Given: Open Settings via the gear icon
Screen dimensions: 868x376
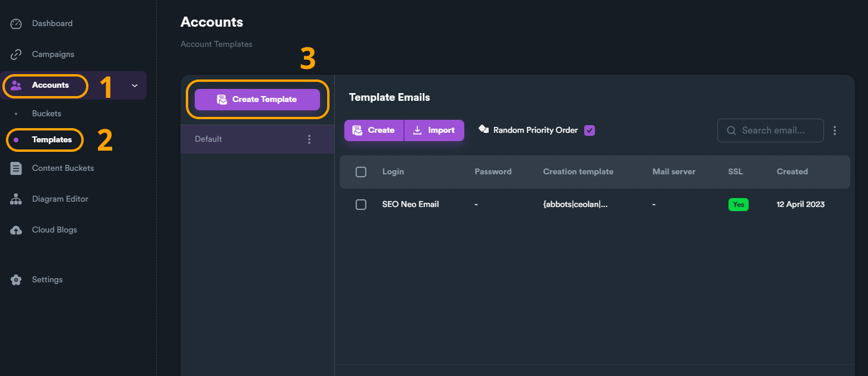Looking at the screenshot, I should pos(16,280).
